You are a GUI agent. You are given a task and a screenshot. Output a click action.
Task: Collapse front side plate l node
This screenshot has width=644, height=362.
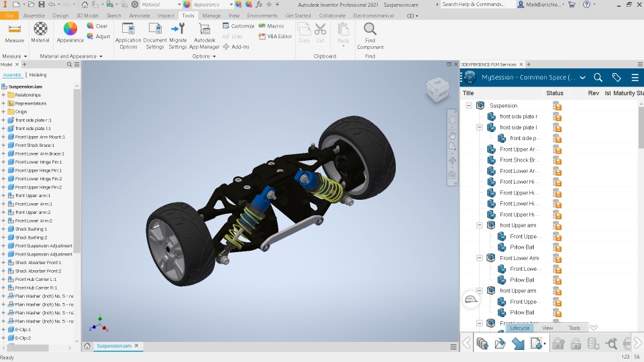point(479,127)
